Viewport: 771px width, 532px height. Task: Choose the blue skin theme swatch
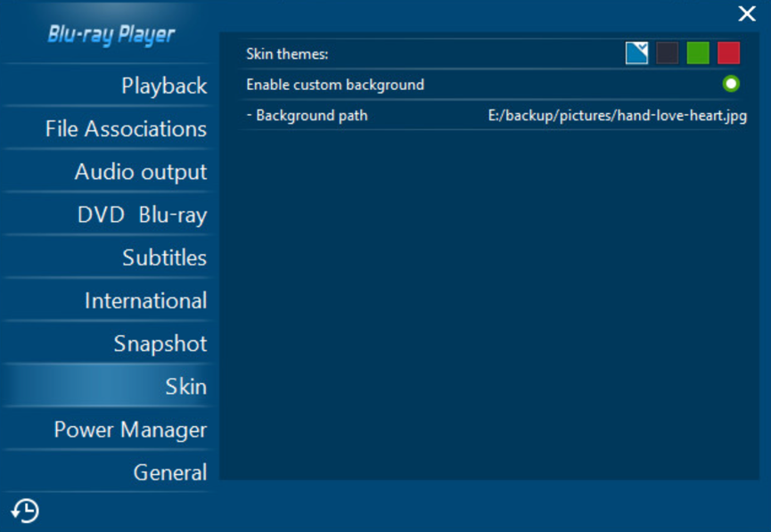click(x=636, y=53)
